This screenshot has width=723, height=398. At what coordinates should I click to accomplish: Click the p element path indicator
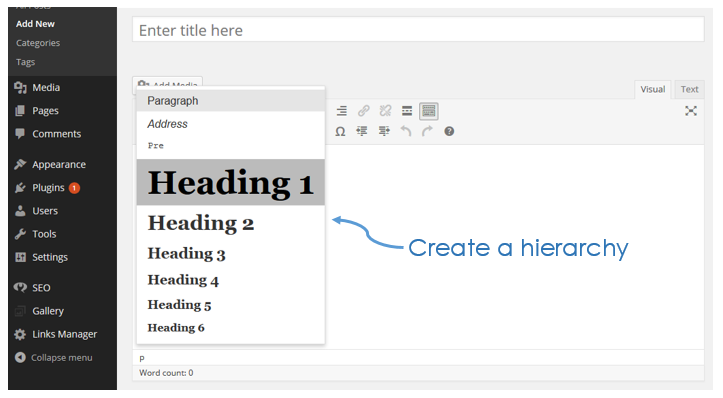(x=142, y=358)
